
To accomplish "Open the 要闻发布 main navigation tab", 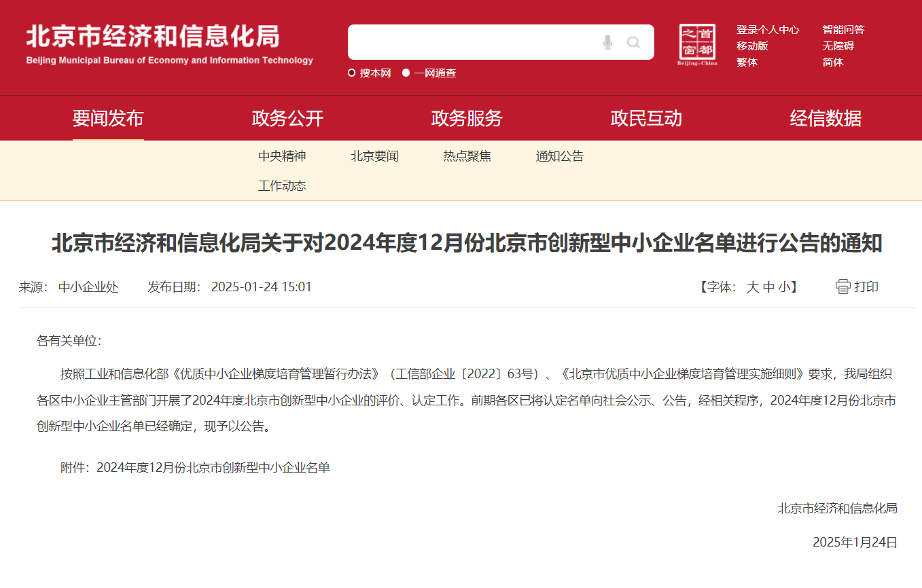I will (x=108, y=119).
